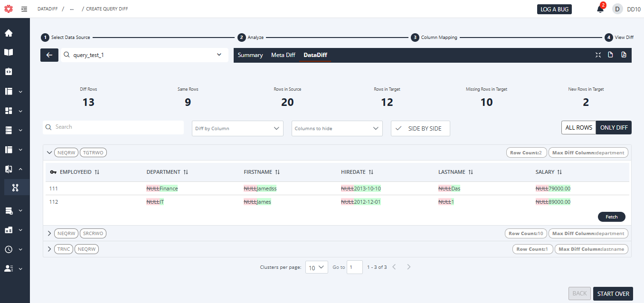Click the back arrow button

pyautogui.click(x=49, y=55)
